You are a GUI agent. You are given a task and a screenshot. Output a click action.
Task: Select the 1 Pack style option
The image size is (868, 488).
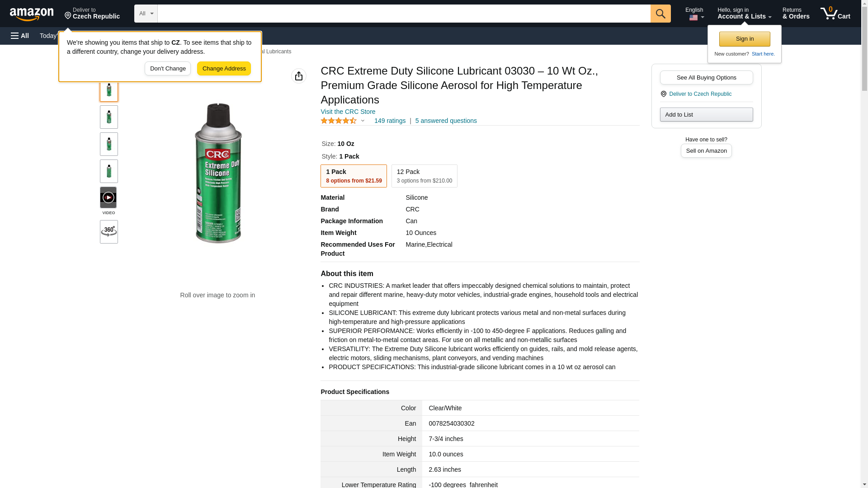tap(354, 176)
